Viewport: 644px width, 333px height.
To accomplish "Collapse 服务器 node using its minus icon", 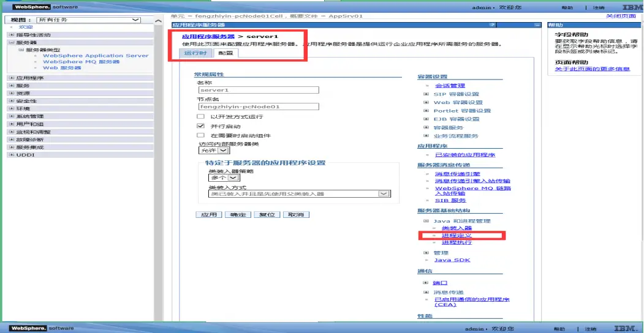I will (12, 42).
